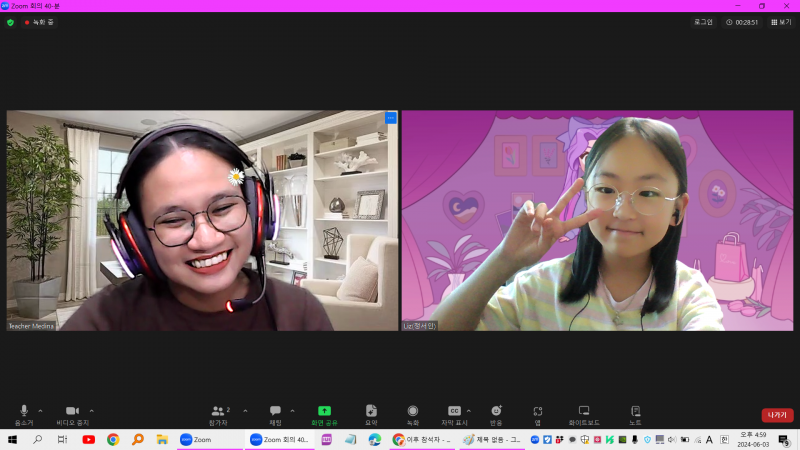The height and width of the screenshot is (450, 800).
Task: Mute the microphone in Zoom toolbar
Action: [24, 411]
